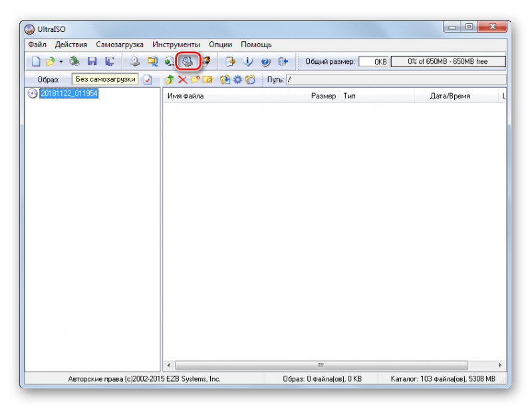Open help with the question mark icon
Screen dimensions: 532x409
click(265, 61)
